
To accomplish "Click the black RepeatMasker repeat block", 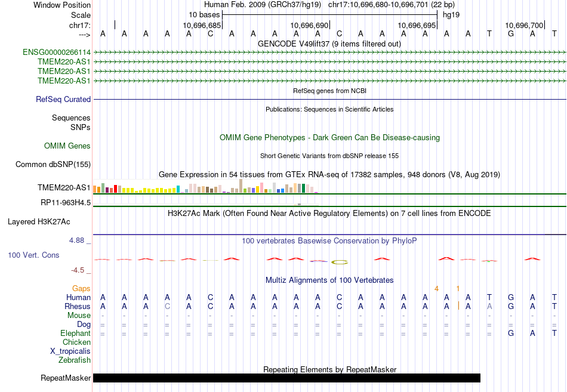I will point(286,378).
